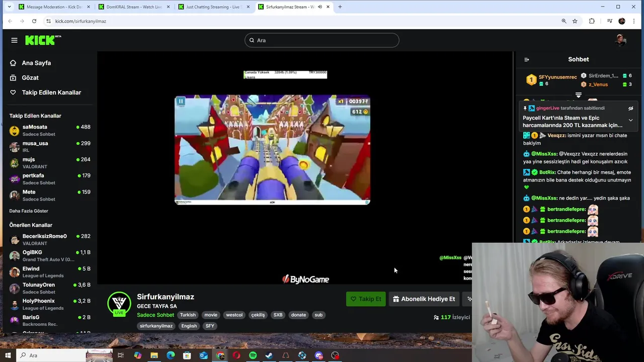Click the Ara search field
The height and width of the screenshot is (362, 644).
tap(322, 40)
